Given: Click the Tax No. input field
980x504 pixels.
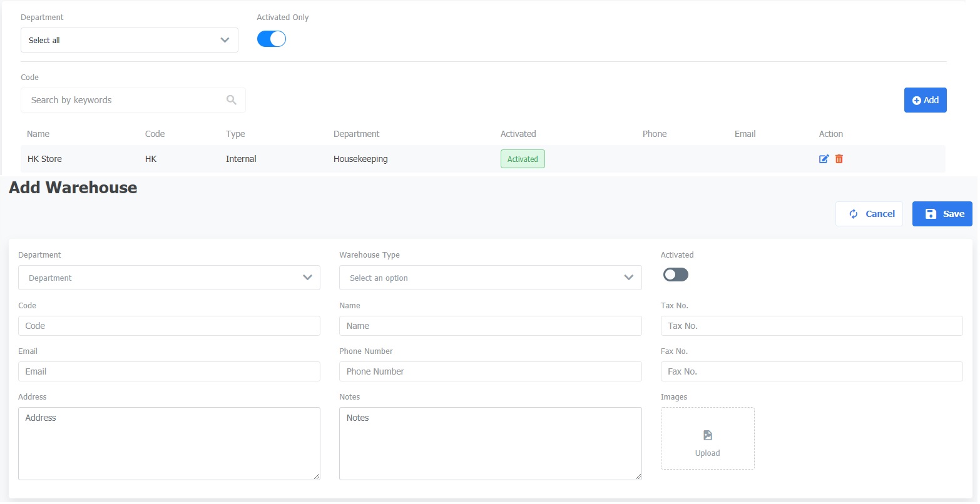Looking at the screenshot, I should click(811, 326).
